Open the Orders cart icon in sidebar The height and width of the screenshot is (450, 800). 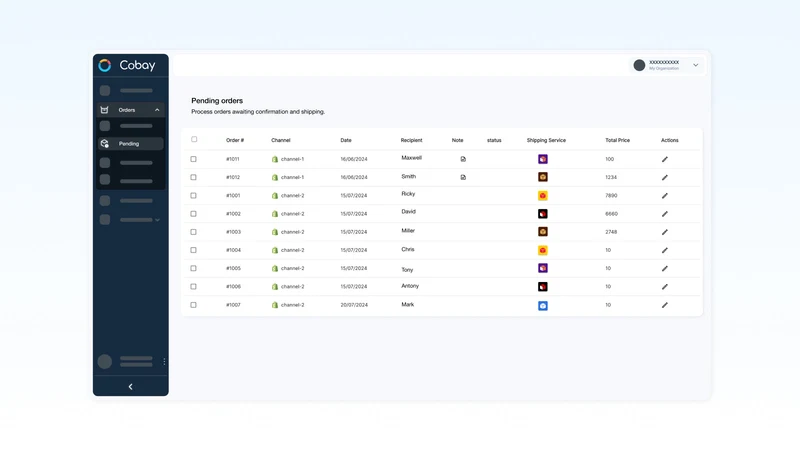(105, 110)
